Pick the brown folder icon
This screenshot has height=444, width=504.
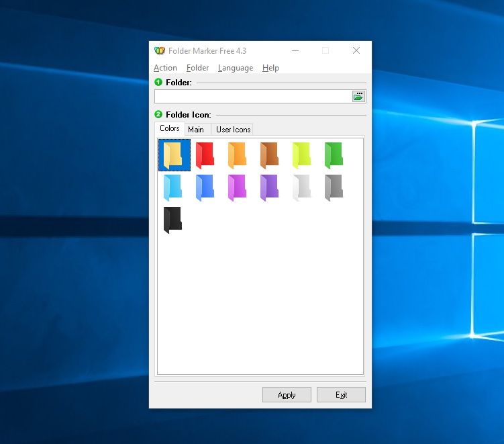270,154
